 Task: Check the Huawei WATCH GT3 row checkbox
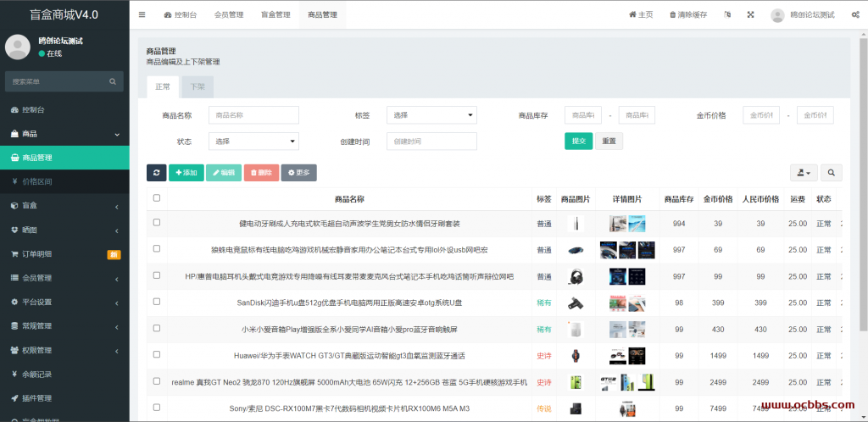[x=157, y=354]
